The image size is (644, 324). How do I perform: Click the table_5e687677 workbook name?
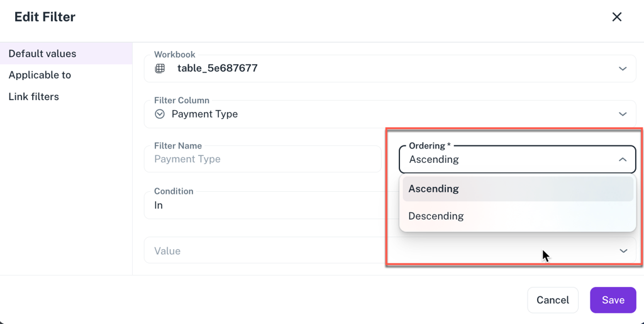pyautogui.click(x=217, y=69)
